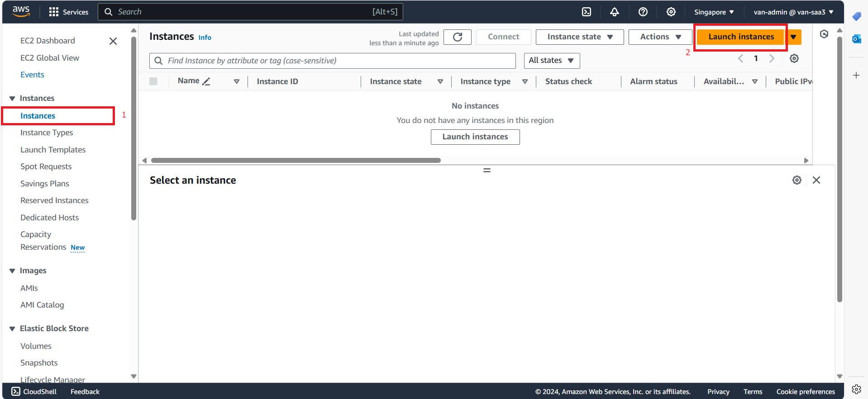Collapse the Elastic Block Store section

tap(12, 329)
